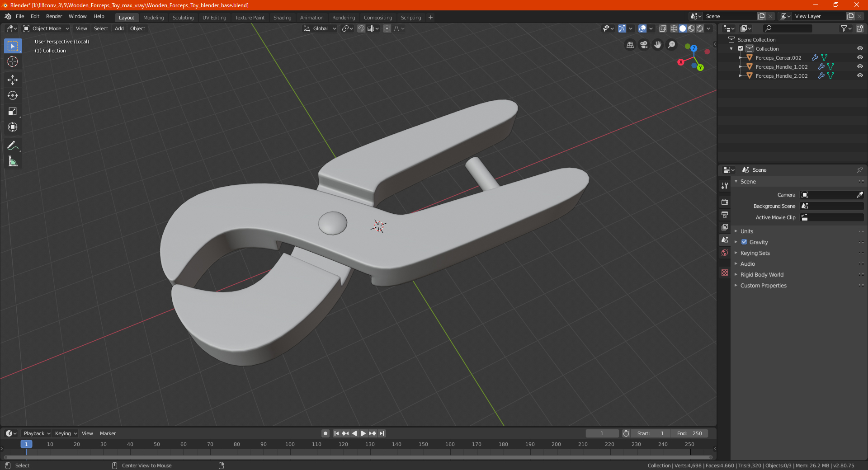Activate the Scale tool

pos(13,111)
